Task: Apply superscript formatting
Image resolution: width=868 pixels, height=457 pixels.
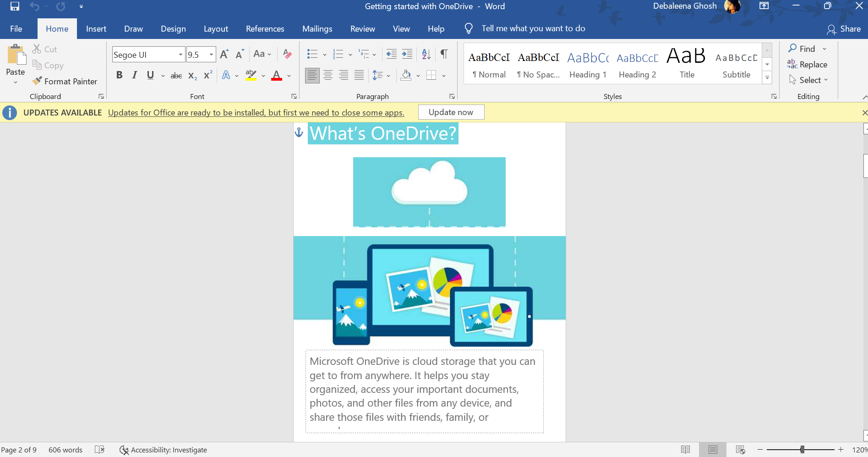Action: click(x=208, y=75)
